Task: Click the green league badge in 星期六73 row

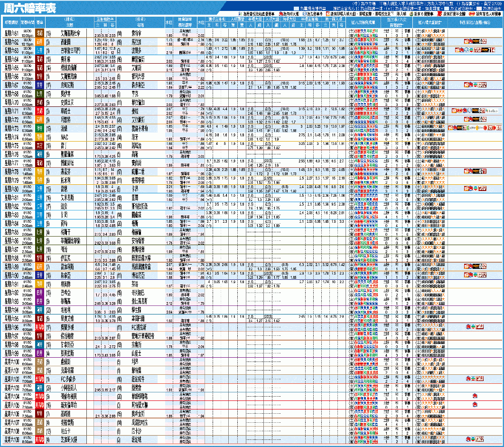Action: click(x=39, y=128)
